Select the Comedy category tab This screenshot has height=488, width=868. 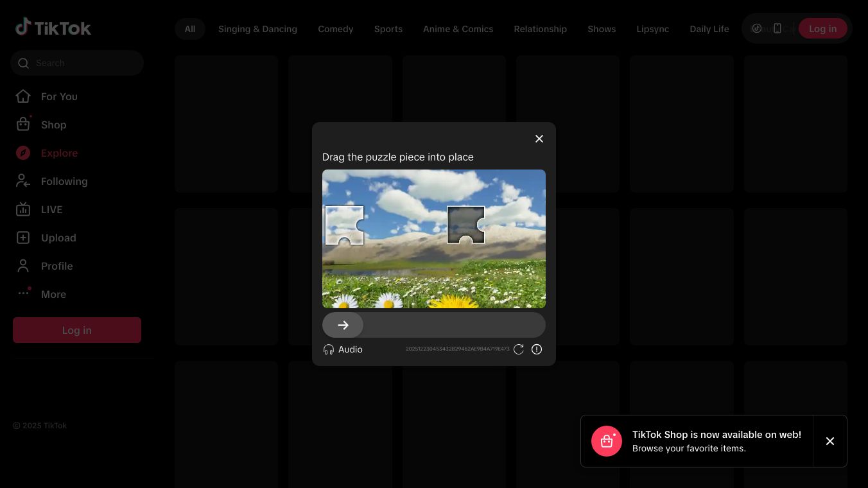pyautogui.click(x=336, y=29)
